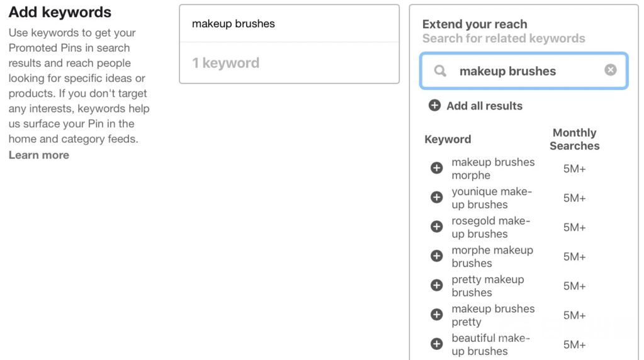Add 'morphe makeup brushes' plus icon
644x360 pixels.
(436, 256)
